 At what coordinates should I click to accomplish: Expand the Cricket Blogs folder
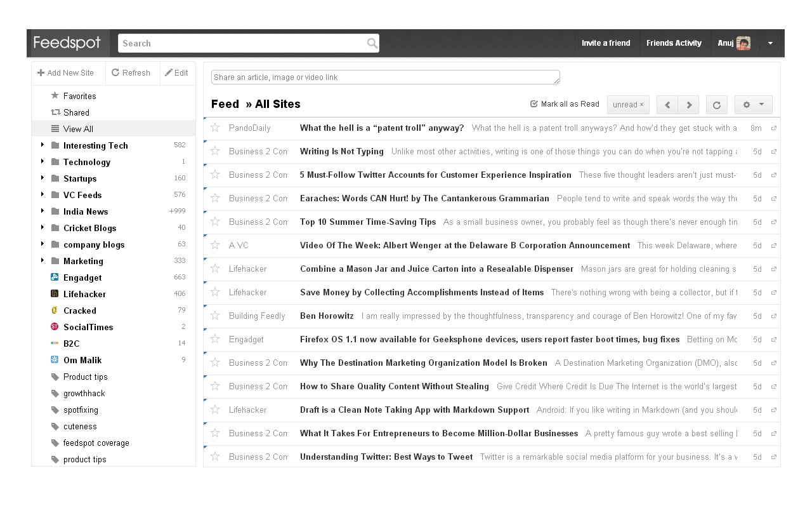coord(43,227)
